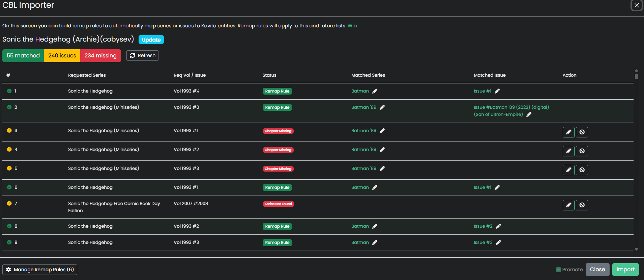The height and width of the screenshot is (280, 644).
Task: Edit Batman '89 series pencil in row 2
Action: click(x=382, y=107)
